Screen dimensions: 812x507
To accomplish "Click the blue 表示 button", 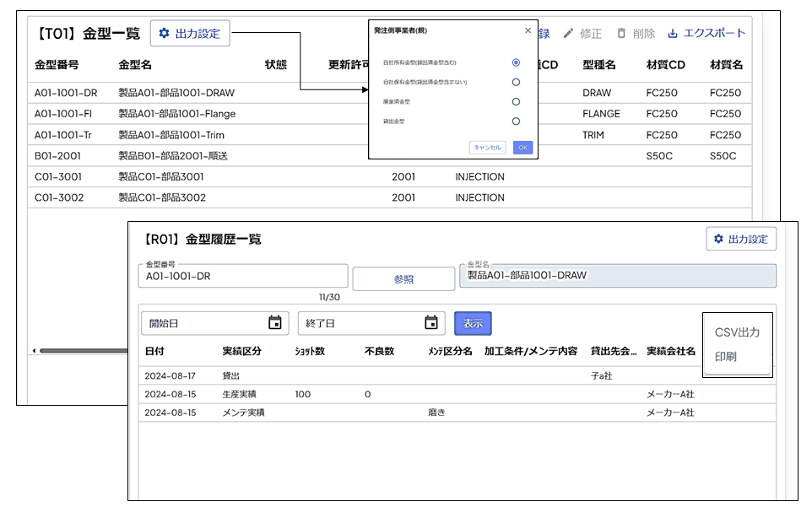I will click(x=473, y=323).
